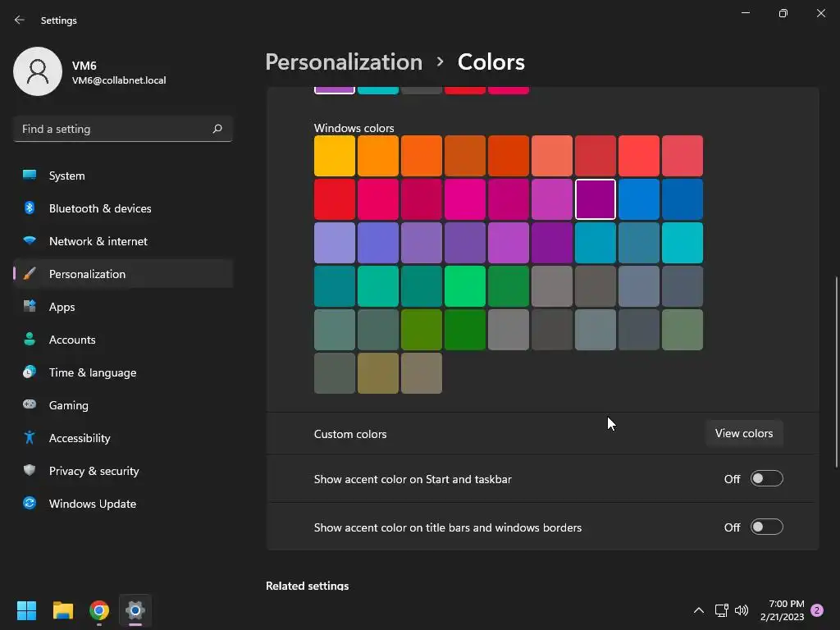Image resolution: width=840 pixels, height=630 pixels.
Task: Click the search magnifier icon
Action: (x=217, y=129)
